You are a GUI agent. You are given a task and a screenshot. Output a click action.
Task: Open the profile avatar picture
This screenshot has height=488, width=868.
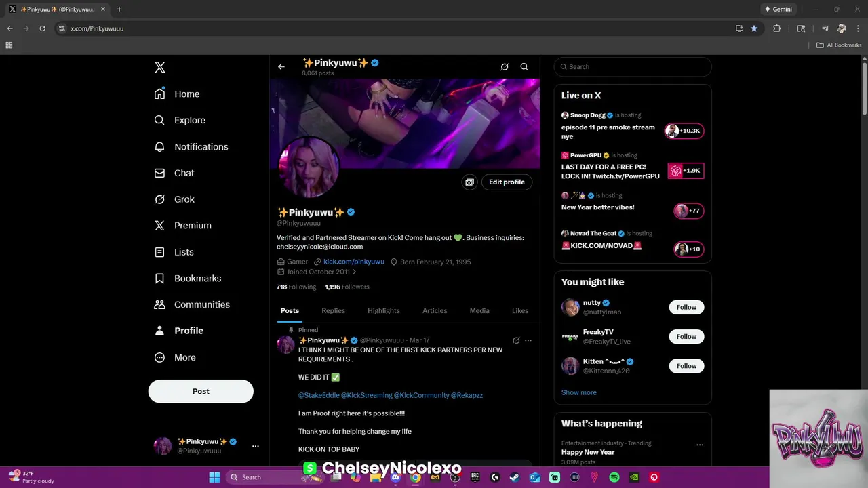pos(309,167)
